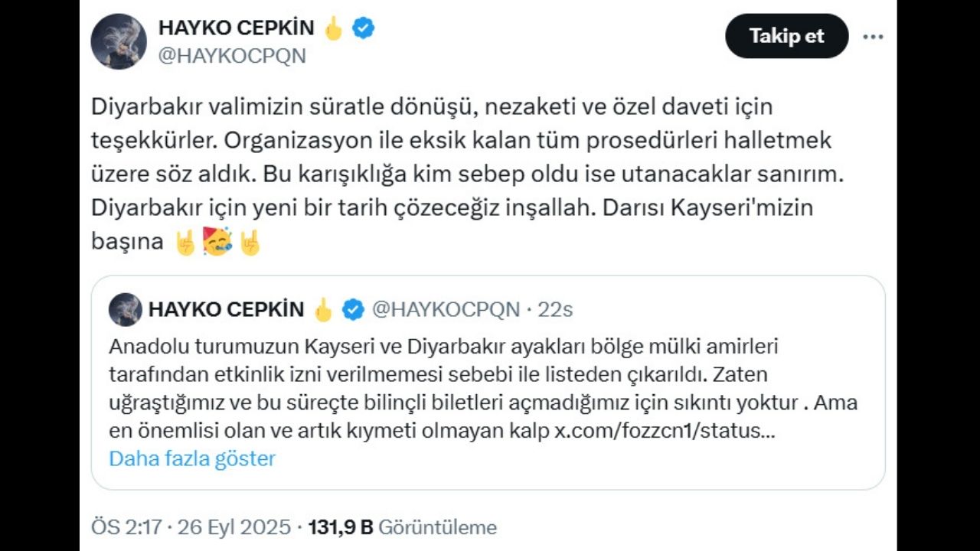This screenshot has height=551, width=980.
Task: Click the quoted tweet's 22s timestamp
Action: click(555, 309)
